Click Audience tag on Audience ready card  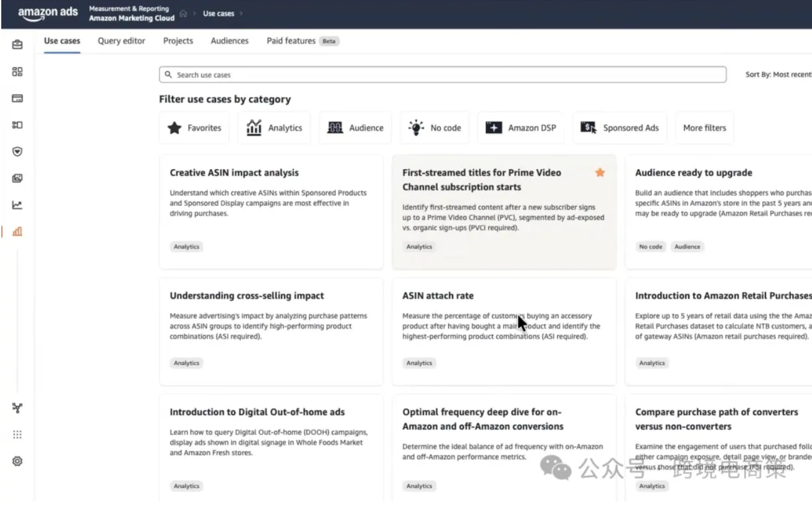click(687, 247)
